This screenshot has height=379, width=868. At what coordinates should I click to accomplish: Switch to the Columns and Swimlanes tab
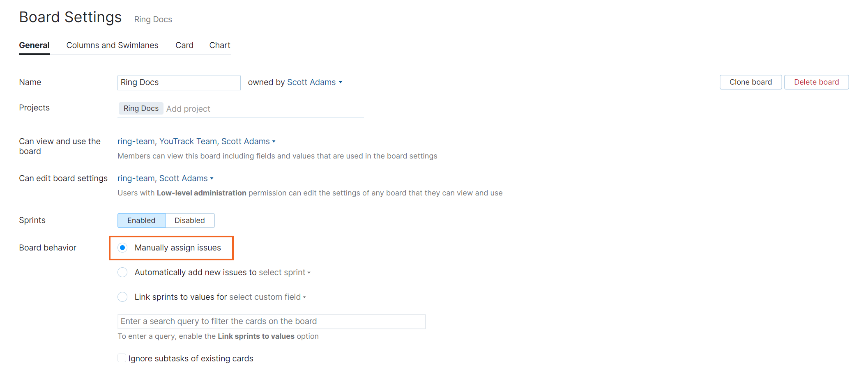pos(112,45)
